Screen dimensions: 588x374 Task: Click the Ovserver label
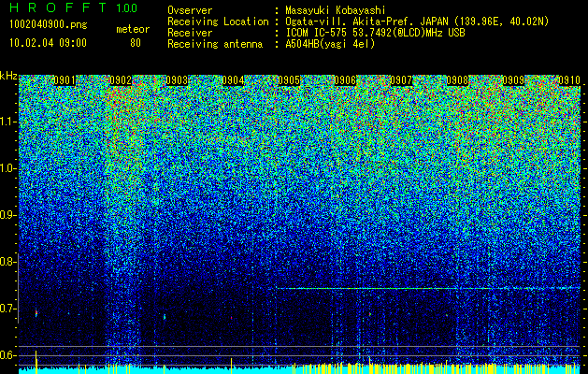pos(190,10)
